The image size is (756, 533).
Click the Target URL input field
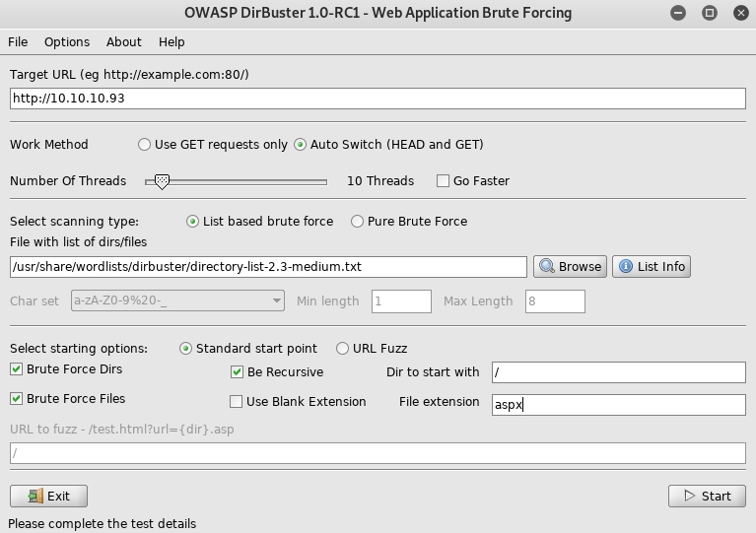pyautogui.click(x=378, y=99)
